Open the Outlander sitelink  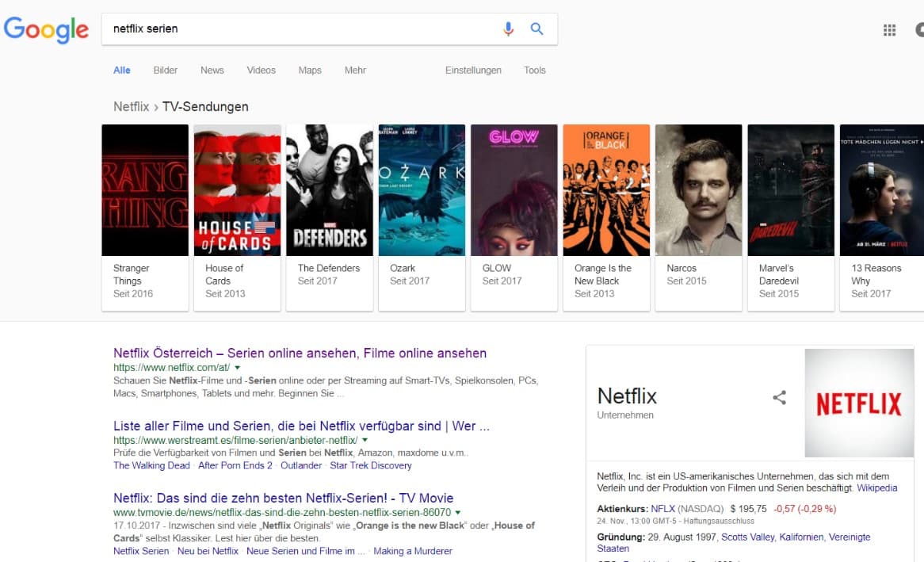[301, 465]
